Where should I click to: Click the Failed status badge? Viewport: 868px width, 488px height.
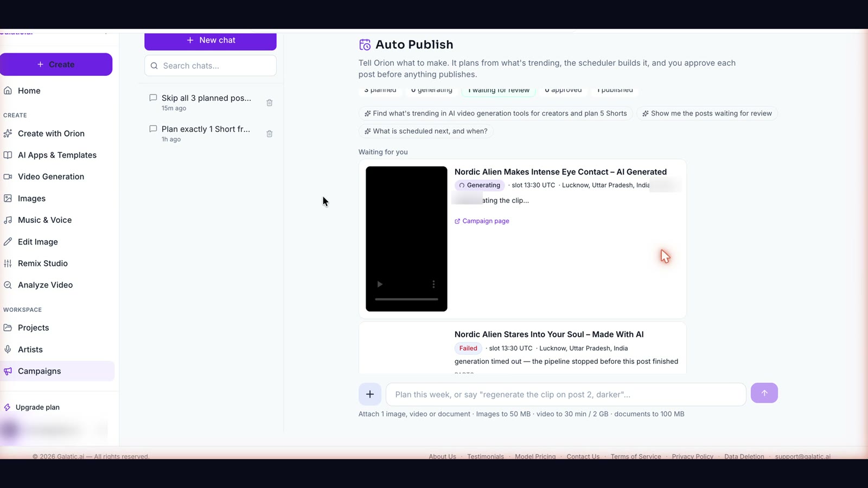(468, 349)
